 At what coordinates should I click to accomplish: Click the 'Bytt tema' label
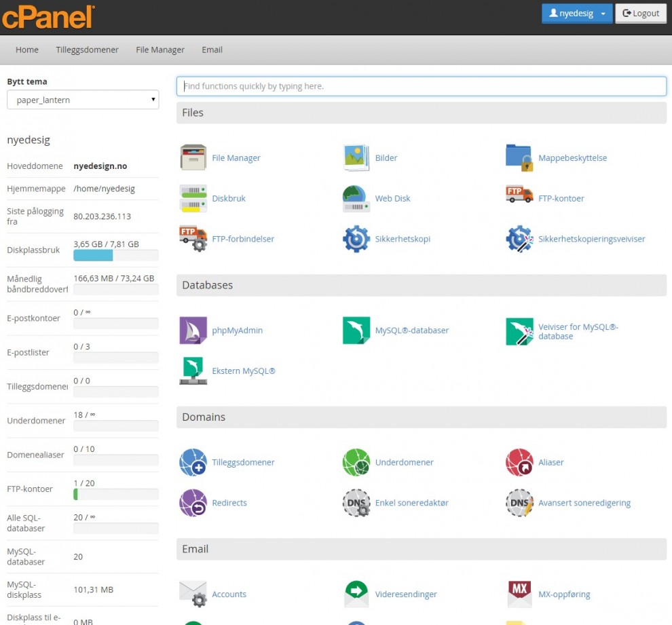tap(27, 81)
